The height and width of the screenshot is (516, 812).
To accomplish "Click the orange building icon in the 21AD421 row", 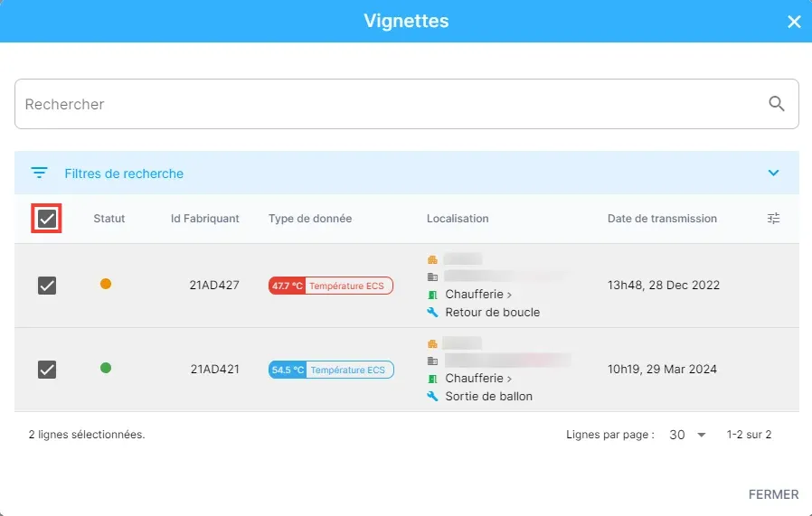I will point(432,343).
